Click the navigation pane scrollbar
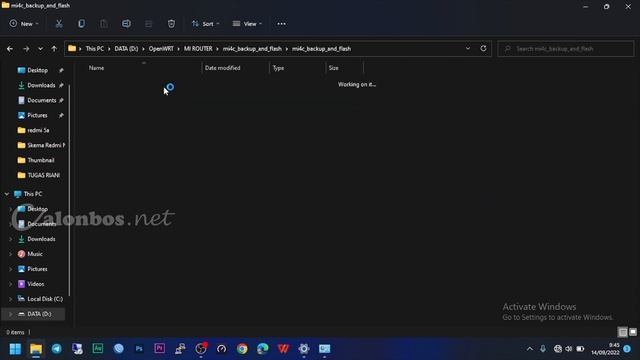 69,190
